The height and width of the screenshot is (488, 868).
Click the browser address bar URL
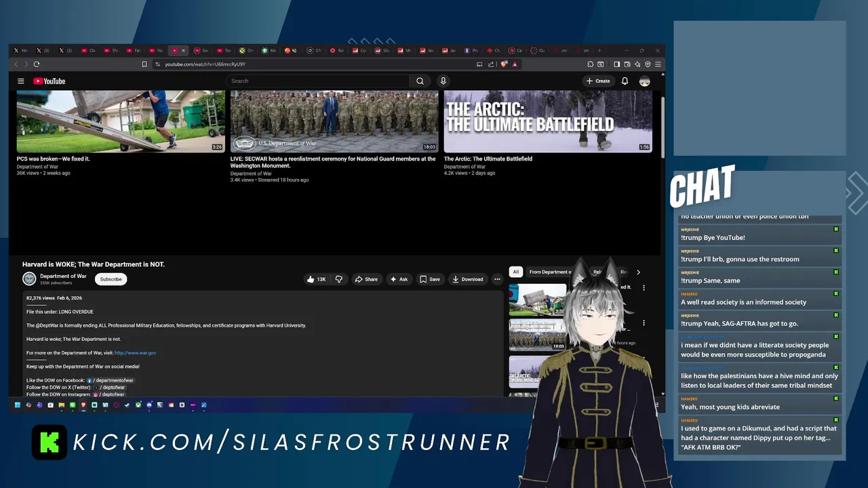[x=205, y=64]
